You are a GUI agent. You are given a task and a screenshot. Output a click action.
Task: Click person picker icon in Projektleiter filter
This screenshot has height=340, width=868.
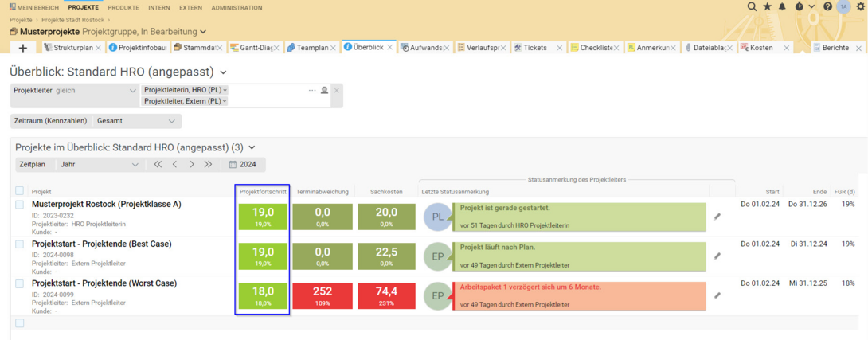tap(324, 91)
